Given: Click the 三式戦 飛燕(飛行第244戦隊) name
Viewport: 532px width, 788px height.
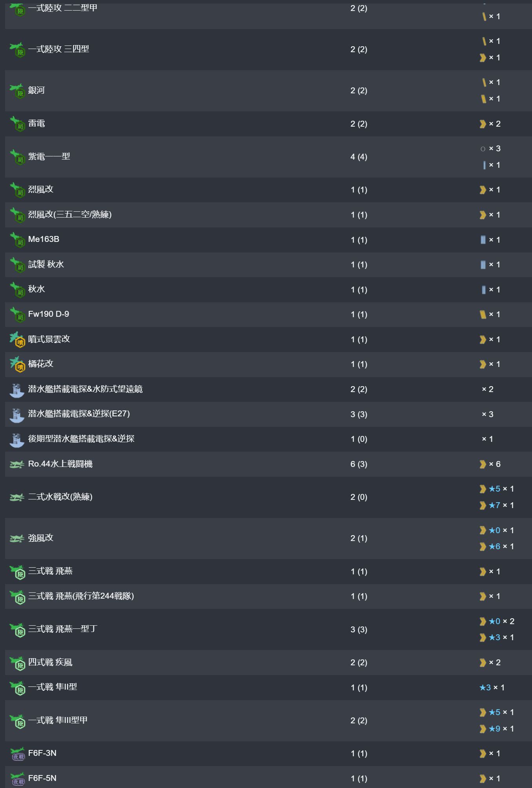Looking at the screenshot, I should point(81,596).
